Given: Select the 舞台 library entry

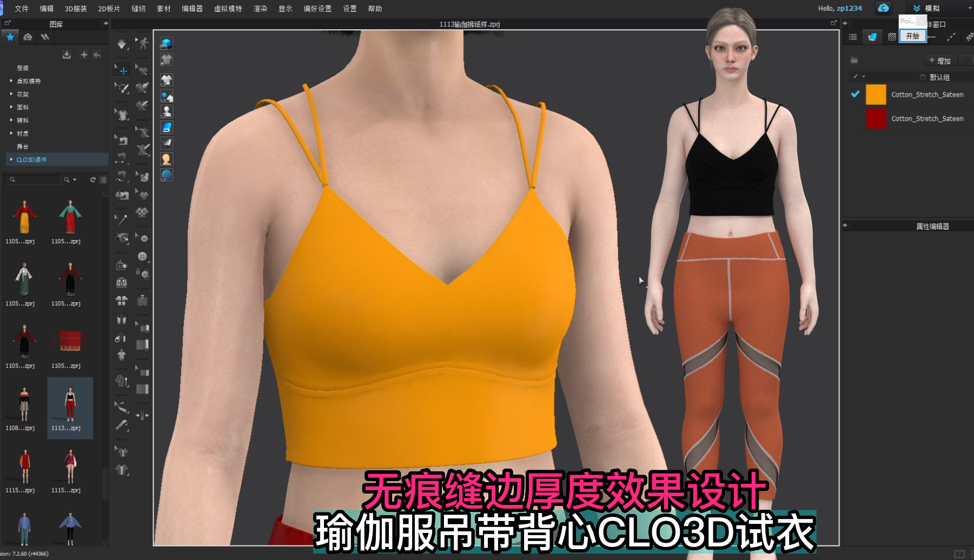Looking at the screenshot, I should pos(23,146).
